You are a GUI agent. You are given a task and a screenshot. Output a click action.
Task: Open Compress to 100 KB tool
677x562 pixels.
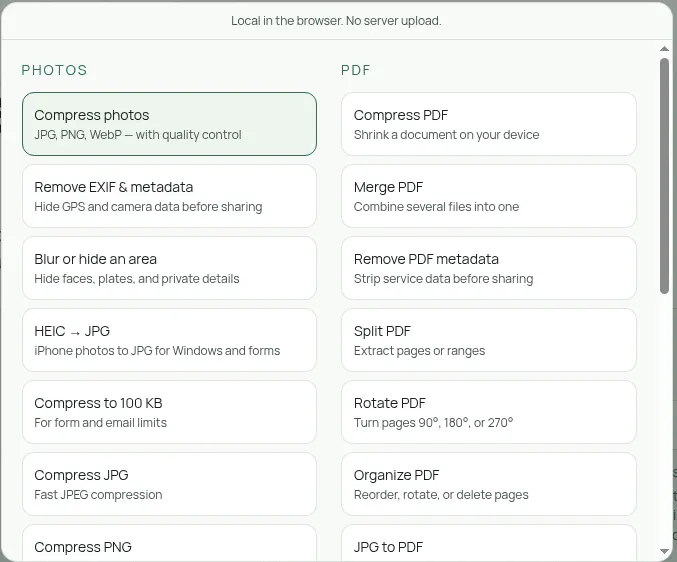point(169,412)
